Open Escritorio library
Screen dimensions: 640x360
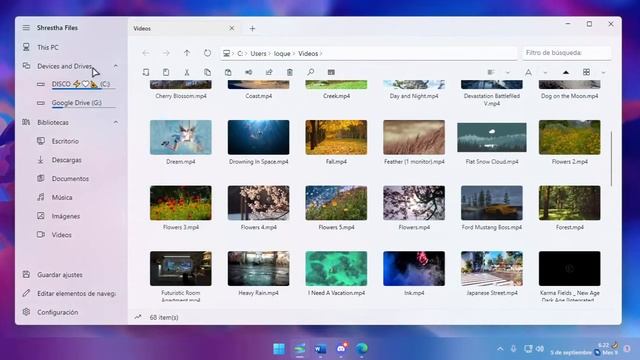click(65, 141)
